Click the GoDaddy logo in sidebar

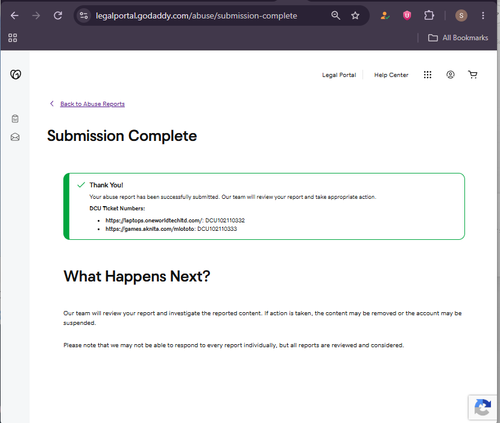pyautogui.click(x=15, y=74)
